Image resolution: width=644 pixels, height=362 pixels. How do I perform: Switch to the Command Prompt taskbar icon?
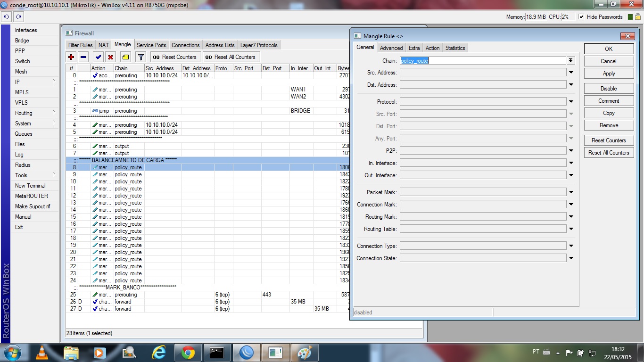click(217, 353)
